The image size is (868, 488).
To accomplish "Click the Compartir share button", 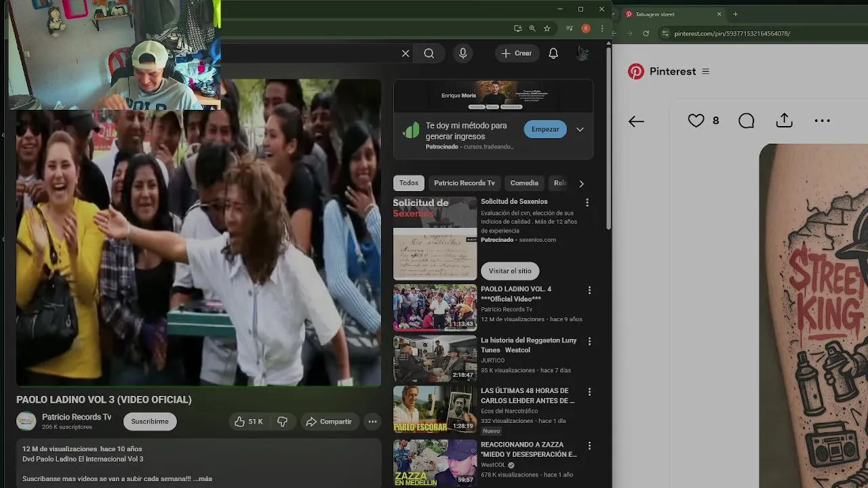I will point(329,422).
